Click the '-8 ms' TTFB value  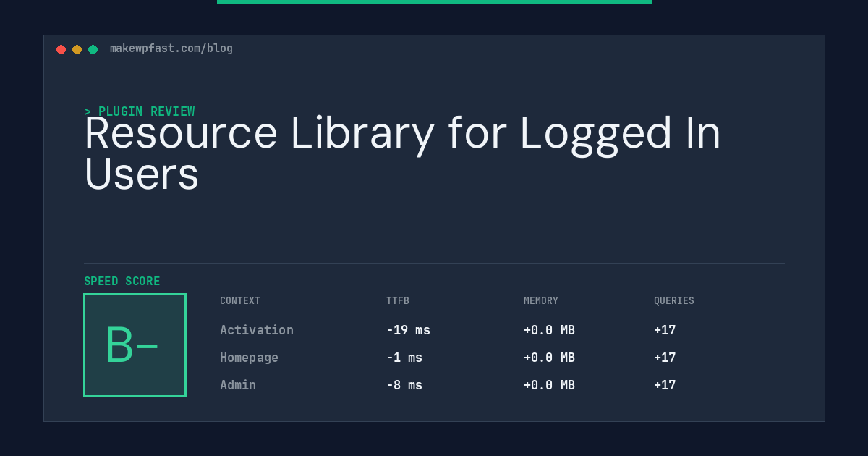pyautogui.click(x=404, y=385)
